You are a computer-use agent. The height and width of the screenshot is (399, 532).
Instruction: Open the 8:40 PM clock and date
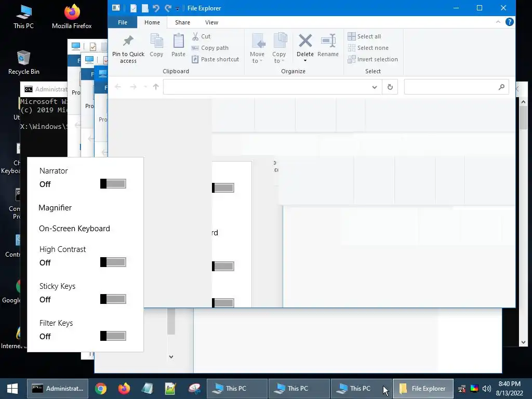(509, 389)
